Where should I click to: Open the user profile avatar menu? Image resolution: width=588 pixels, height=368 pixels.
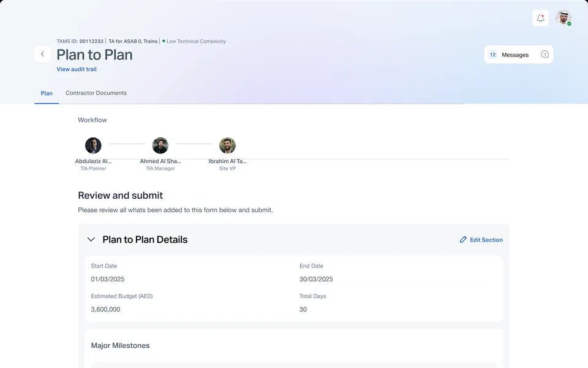click(563, 18)
